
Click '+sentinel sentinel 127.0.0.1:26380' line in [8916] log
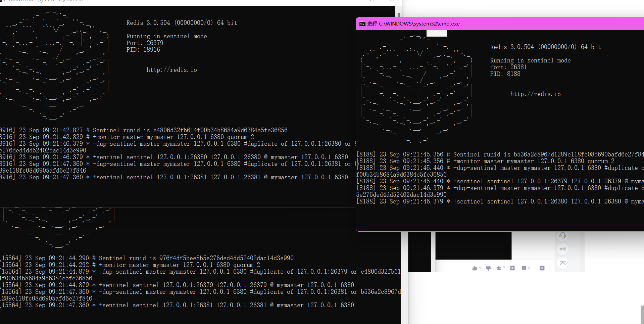click(x=174, y=157)
